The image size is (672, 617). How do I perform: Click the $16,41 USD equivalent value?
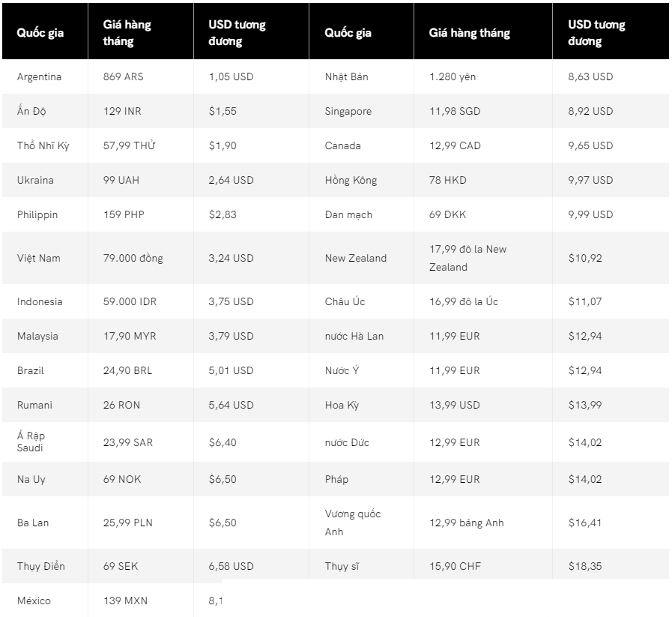[584, 523]
